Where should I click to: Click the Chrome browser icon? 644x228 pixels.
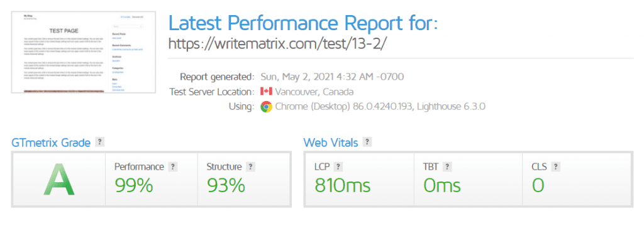click(x=266, y=107)
